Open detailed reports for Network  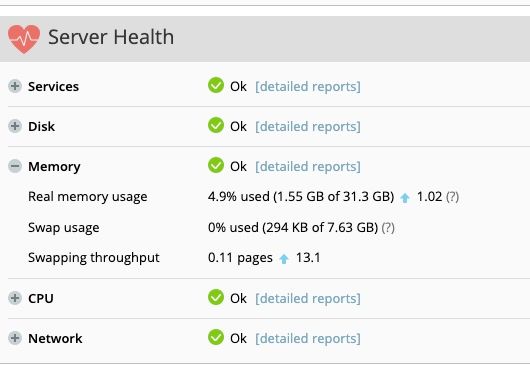(308, 339)
